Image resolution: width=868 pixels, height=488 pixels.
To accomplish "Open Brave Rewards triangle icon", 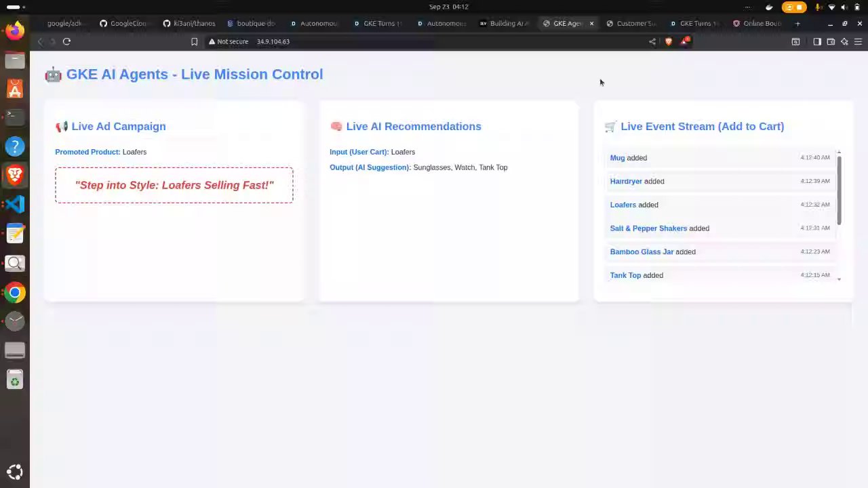I will point(685,41).
